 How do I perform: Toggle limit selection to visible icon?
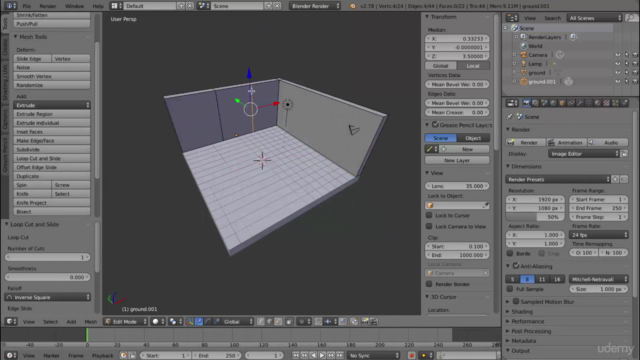coord(289,322)
